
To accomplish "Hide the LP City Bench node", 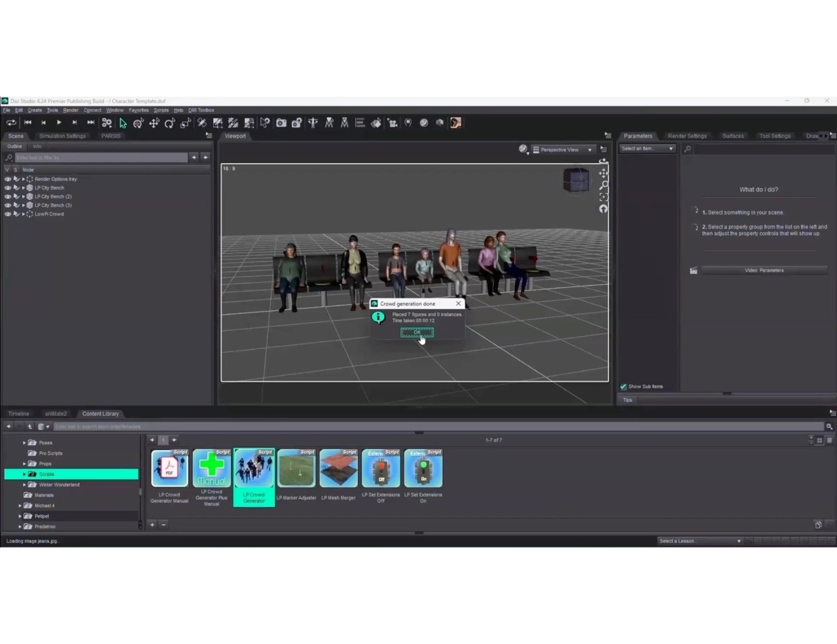I will click(7, 187).
